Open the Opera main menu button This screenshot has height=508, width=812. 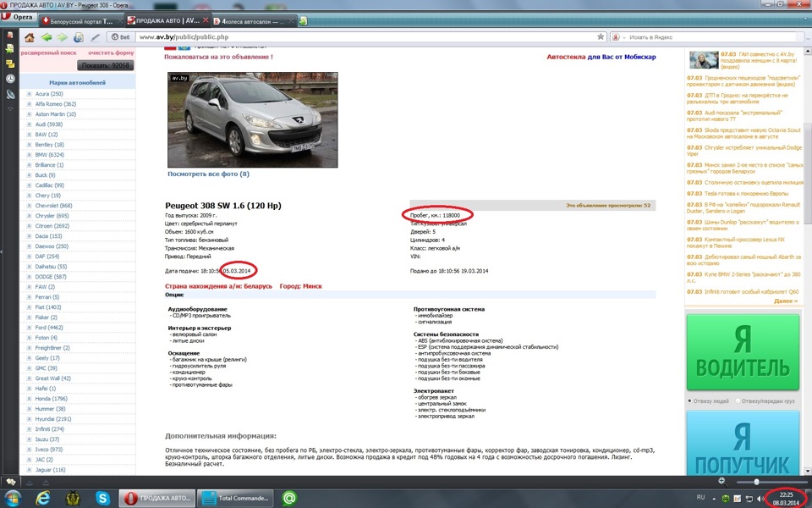click(17, 17)
